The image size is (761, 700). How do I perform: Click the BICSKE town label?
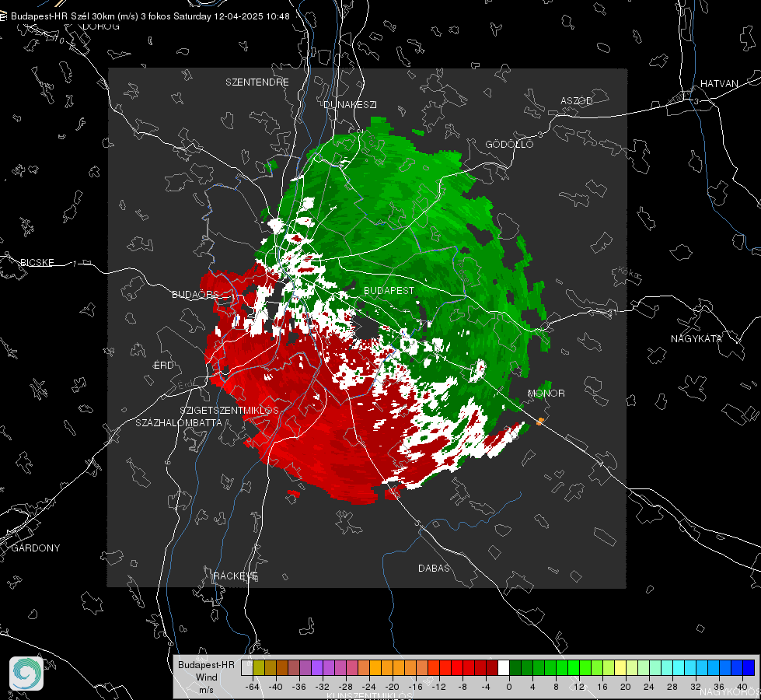pos(37,262)
